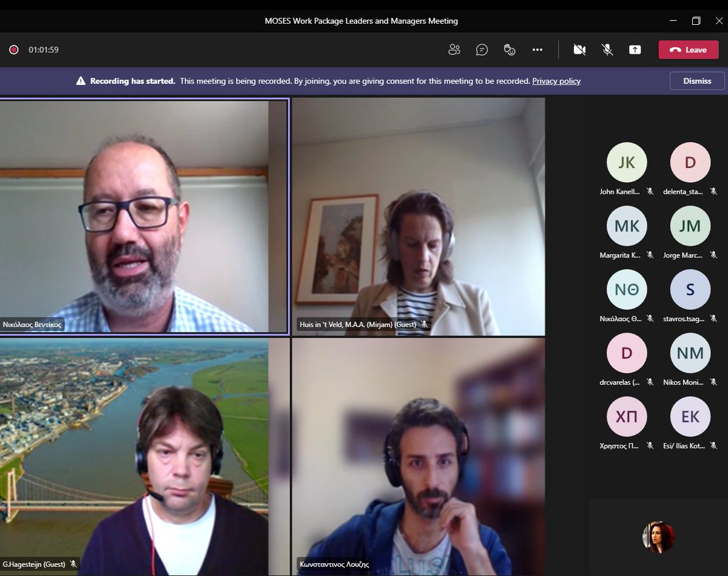Click the muted mic icon on G.Hagesteijn's label
Screen dimensions: 728x576
pos(73,564)
